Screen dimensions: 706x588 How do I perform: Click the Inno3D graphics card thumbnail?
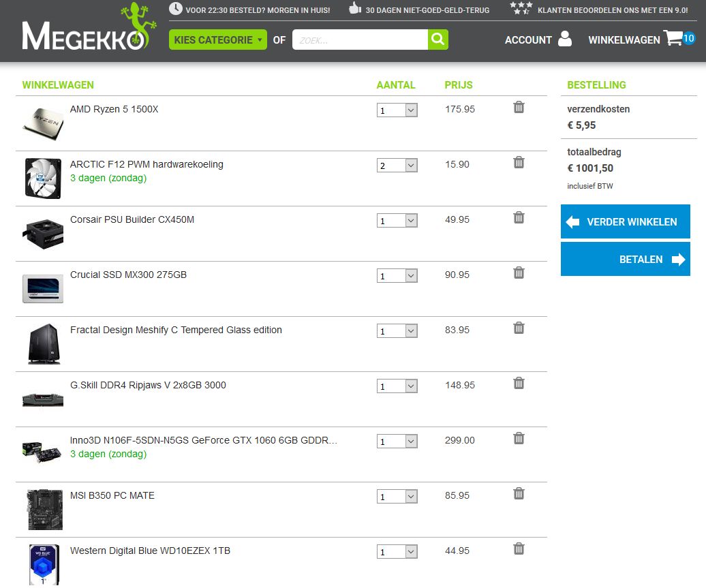click(42, 452)
